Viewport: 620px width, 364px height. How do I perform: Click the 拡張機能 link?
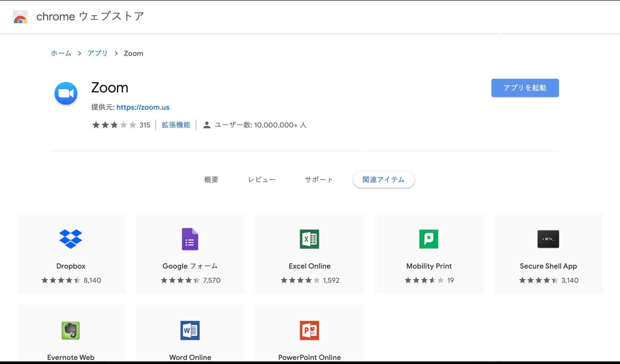tap(175, 125)
